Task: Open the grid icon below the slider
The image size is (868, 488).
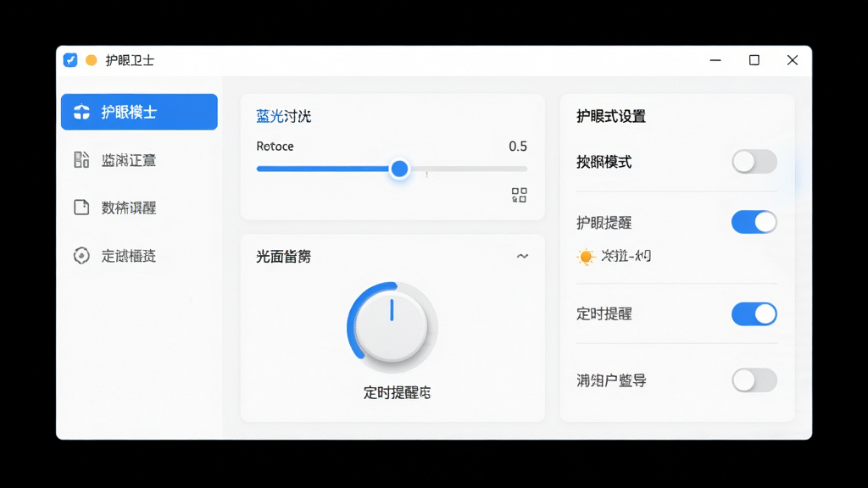Action: pos(520,195)
